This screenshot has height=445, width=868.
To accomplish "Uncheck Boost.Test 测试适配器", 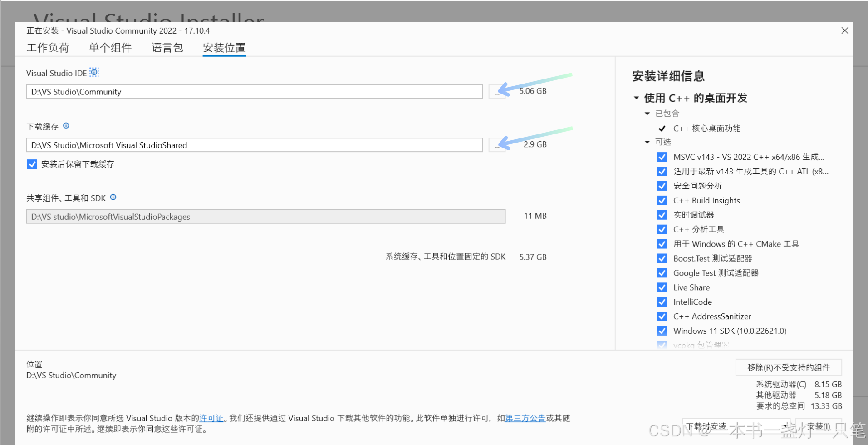I will (x=662, y=258).
